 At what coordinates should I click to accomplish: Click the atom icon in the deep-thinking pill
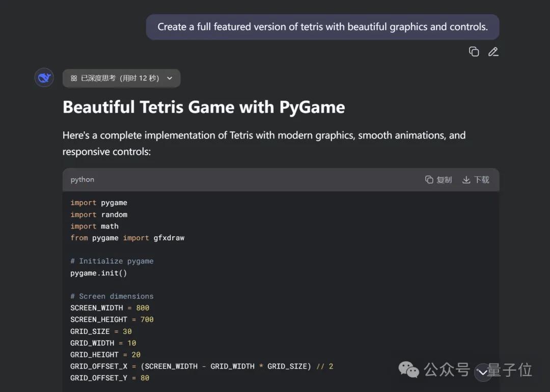tap(74, 78)
